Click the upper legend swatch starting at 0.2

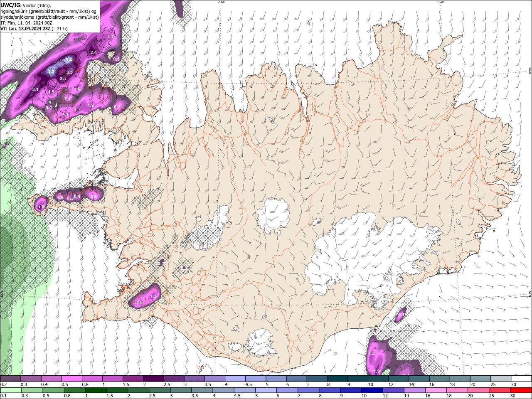point(10,379)
